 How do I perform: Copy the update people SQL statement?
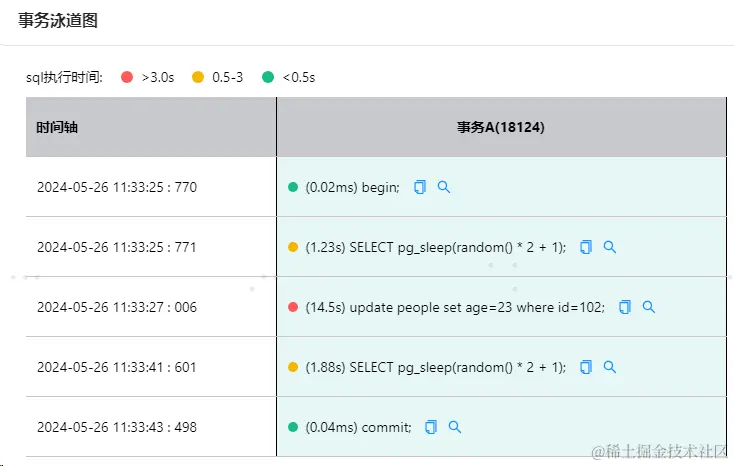click(625, 307)
